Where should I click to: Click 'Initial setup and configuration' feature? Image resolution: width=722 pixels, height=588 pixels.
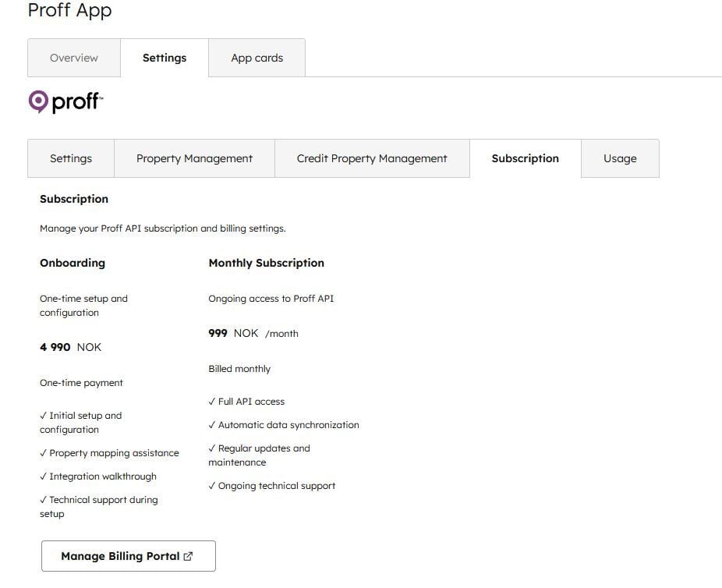tap(81, 422)
